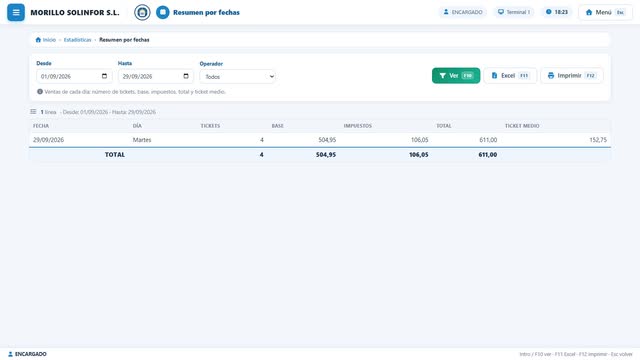Click the MORILLO SOLINFOR S.L. company name
This screenshot has height=360, width=640.
point(75,13)
